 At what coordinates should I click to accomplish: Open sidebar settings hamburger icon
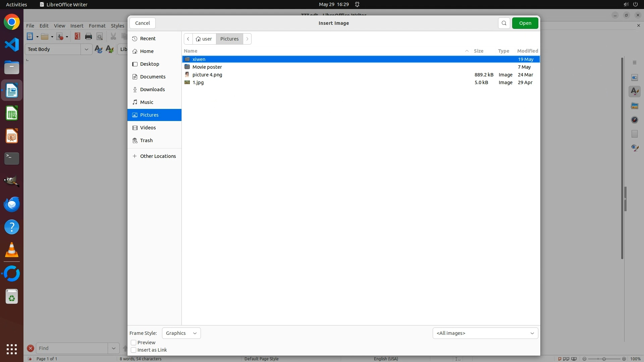tap(634, 63)
